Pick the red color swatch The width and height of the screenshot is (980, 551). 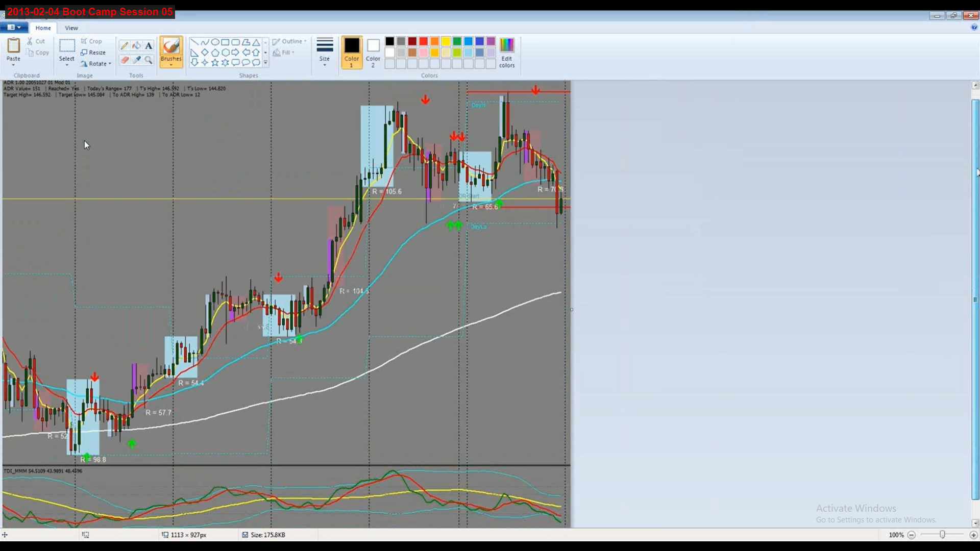[423, 41]
